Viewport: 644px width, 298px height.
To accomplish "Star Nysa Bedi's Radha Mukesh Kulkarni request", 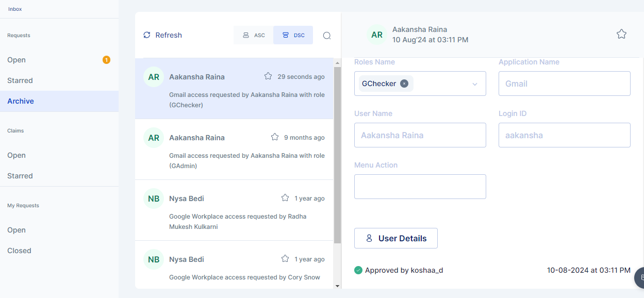I will point(285,198).
